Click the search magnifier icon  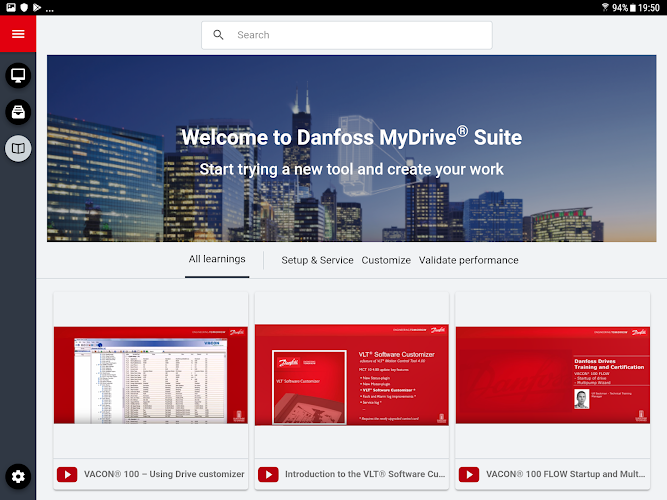pyautogui.click(x=218, y=35)
